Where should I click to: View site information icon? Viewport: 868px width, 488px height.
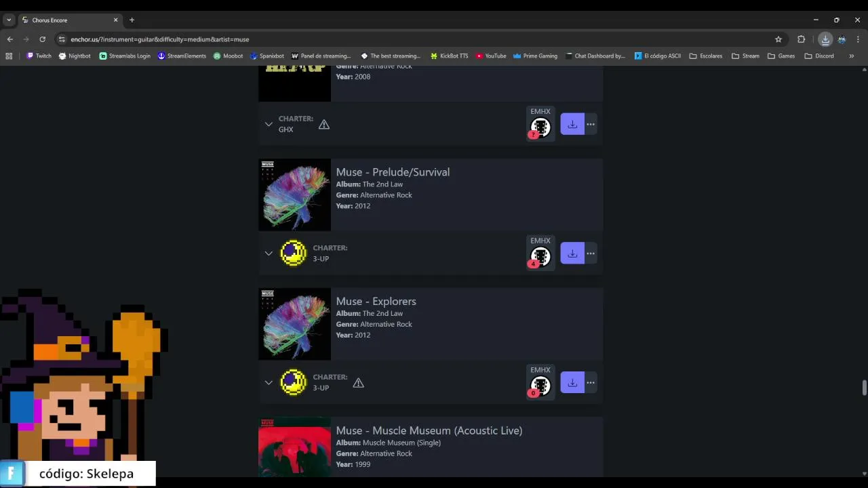coord(62,39)
